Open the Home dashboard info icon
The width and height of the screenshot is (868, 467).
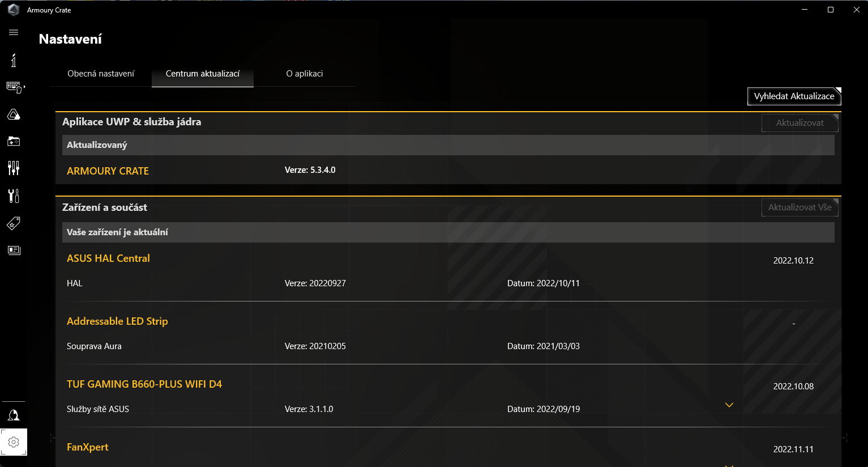(14, 60)
